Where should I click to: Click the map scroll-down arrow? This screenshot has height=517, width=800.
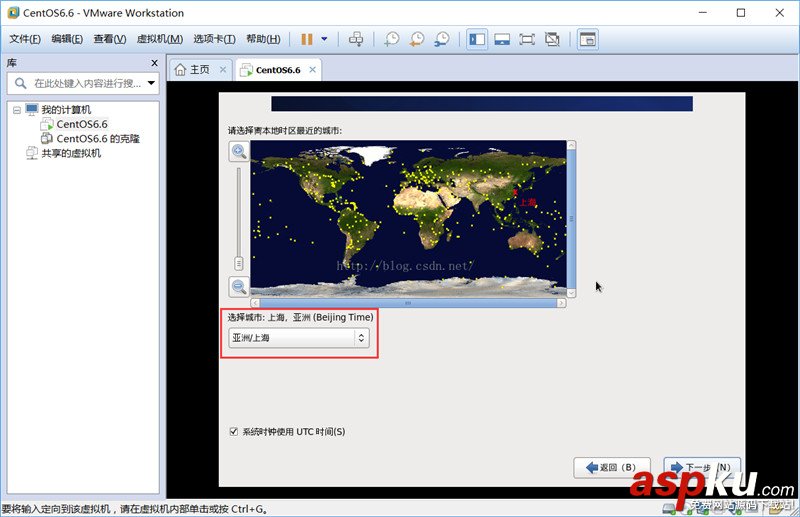pos(571,293)
